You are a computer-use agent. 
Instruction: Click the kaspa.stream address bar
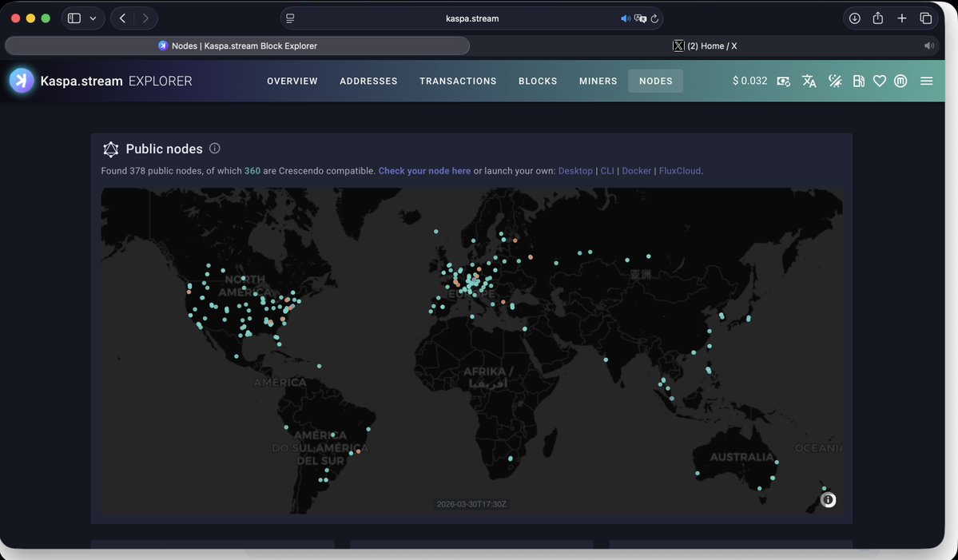click(471, 18)
